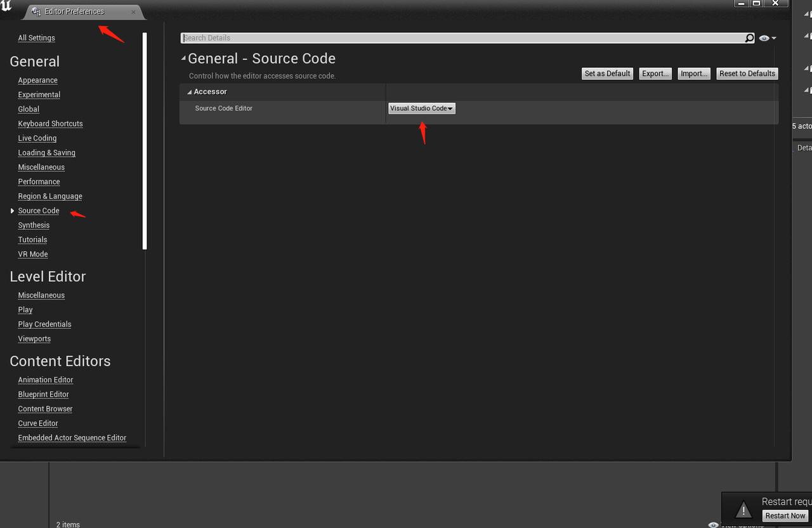This screenshot has width=812, height=528.
Task: Open Synthesis settings
Action: (x=34, y=225)
